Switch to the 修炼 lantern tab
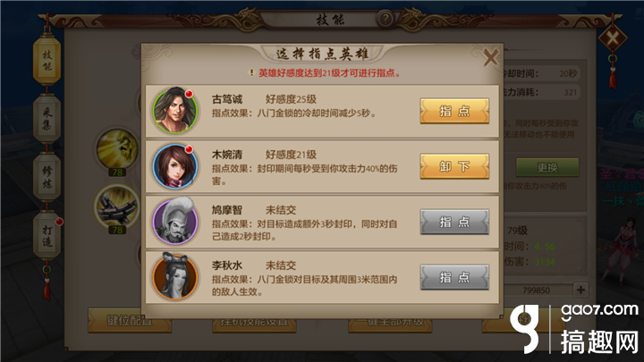The height and width of the screenshot is (362, 644). 47,177
